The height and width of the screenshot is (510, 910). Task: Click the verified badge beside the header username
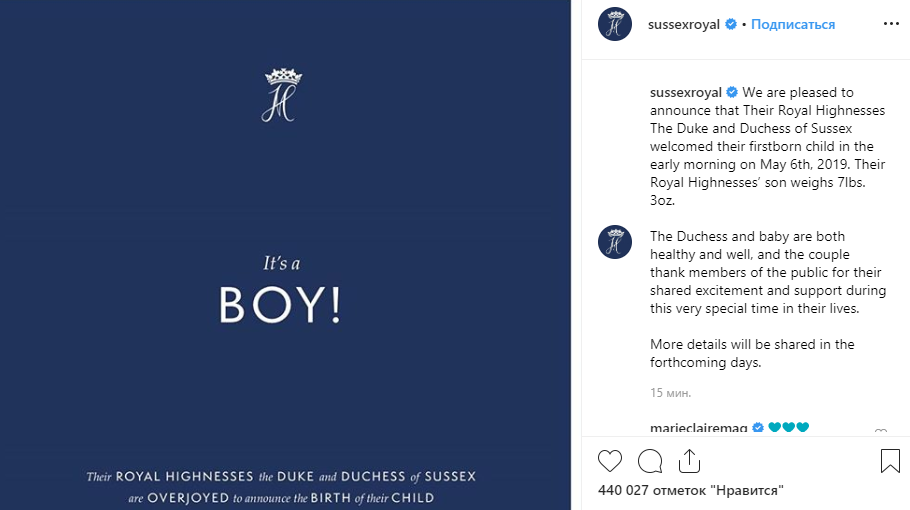[731, 25]
